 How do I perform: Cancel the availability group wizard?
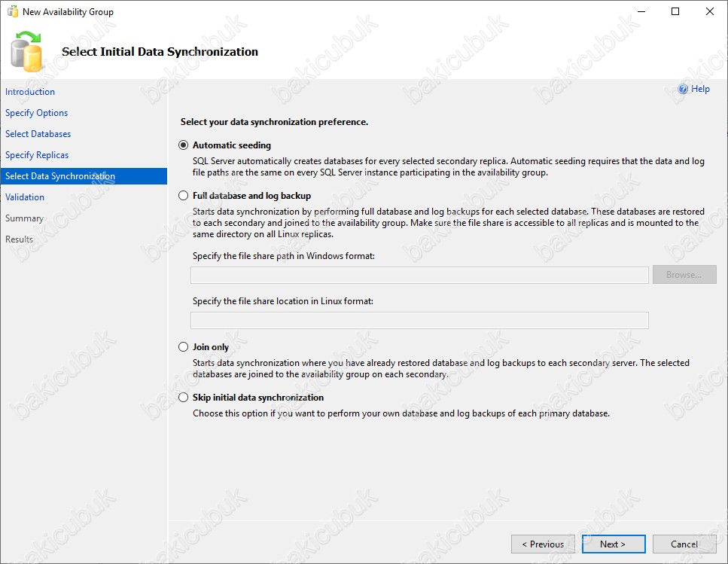point(684,544)
